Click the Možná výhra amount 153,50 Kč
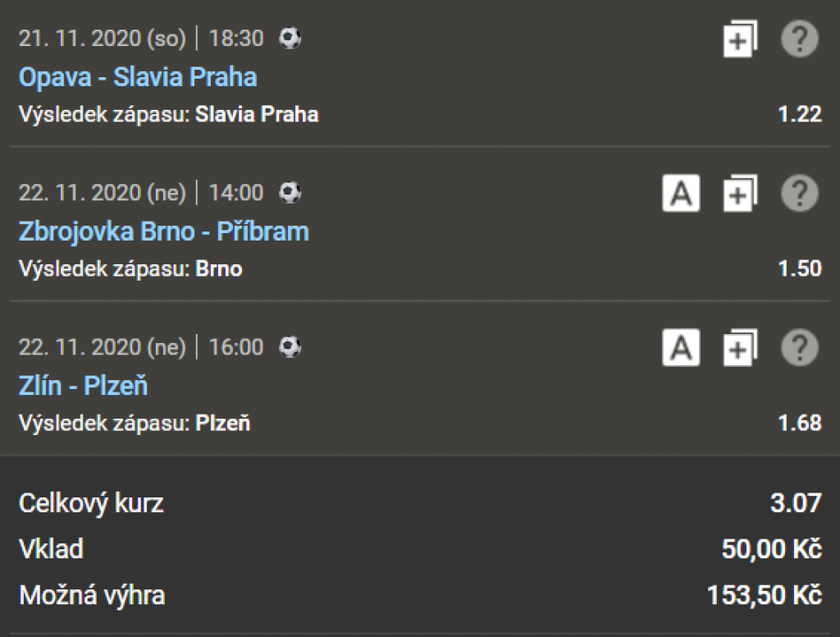This screenshot has height=637, width=840. coord(764,595)
